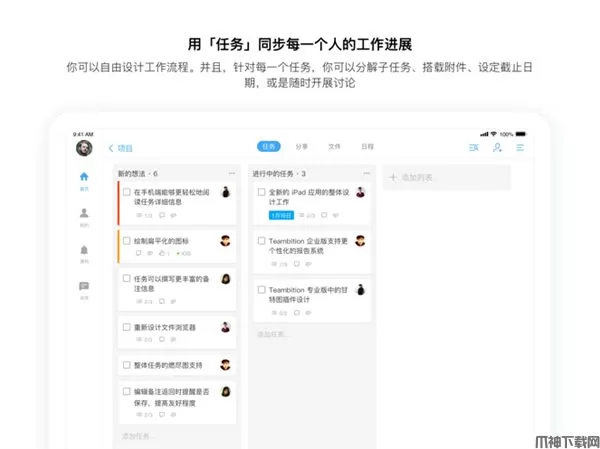Open the members person icon at top right
The height and width of the screenshot is (449, 600).
[x=497, y=147]
